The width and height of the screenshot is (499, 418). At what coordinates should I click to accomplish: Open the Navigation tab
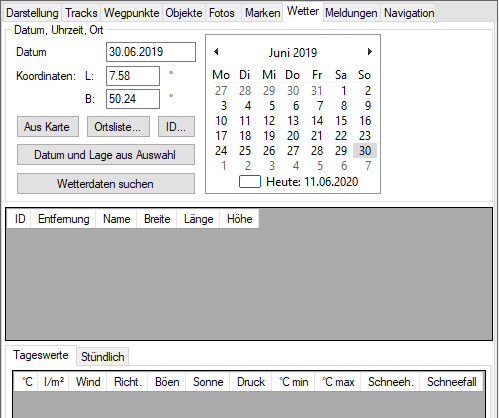409,13
